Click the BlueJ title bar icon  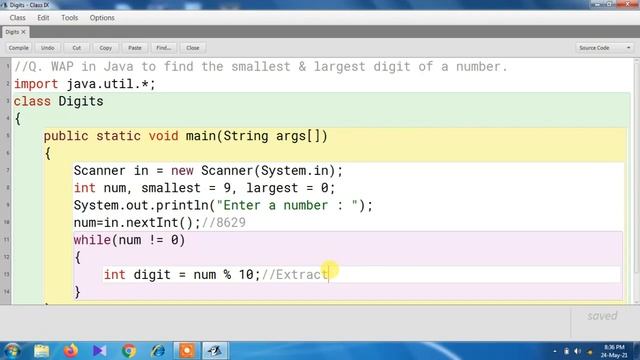click(4, 5)
